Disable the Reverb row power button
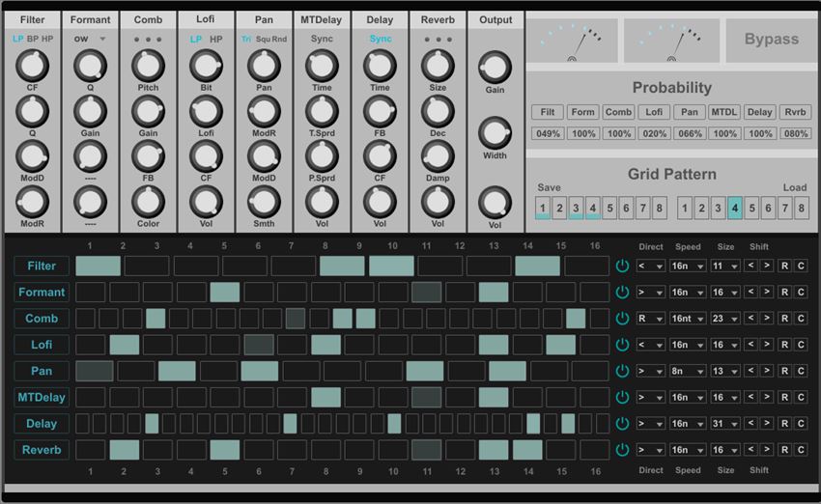Viewport: 821px width, 504px height. point(622,450)
